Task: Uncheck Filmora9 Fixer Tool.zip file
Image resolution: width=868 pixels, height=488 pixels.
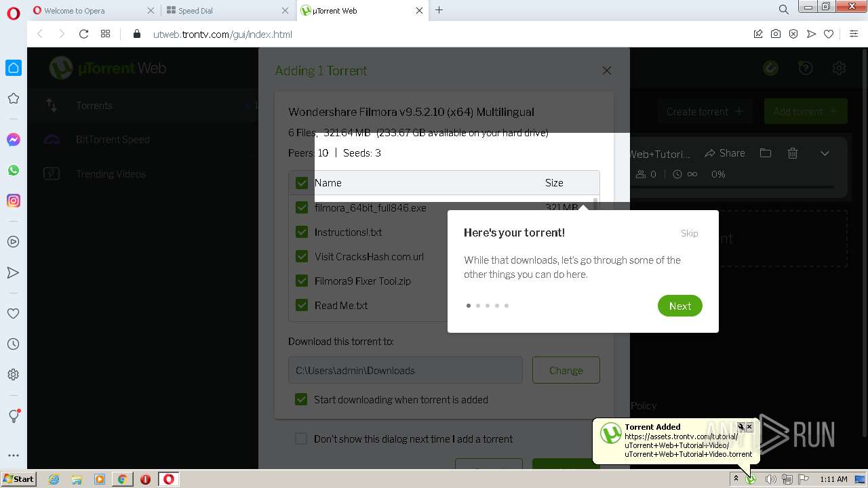Action: tap(302, 281)
